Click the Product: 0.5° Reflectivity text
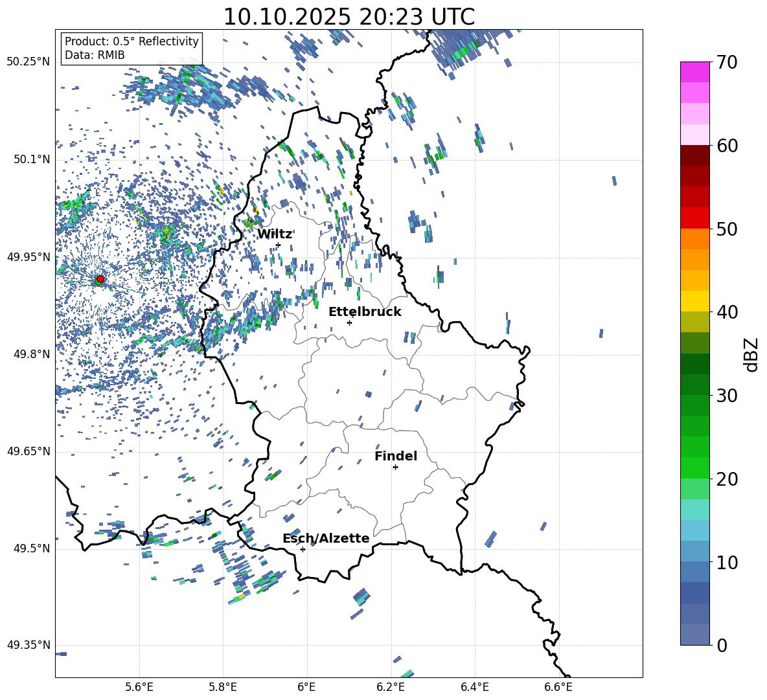Viewport: 767px width, 700px height. (132, 41)
